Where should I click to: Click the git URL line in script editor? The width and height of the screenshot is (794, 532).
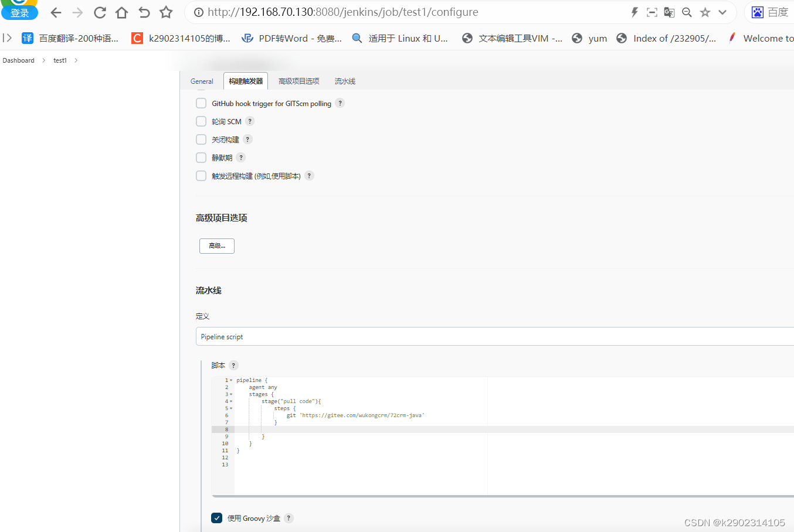click(x=355, y=415)
